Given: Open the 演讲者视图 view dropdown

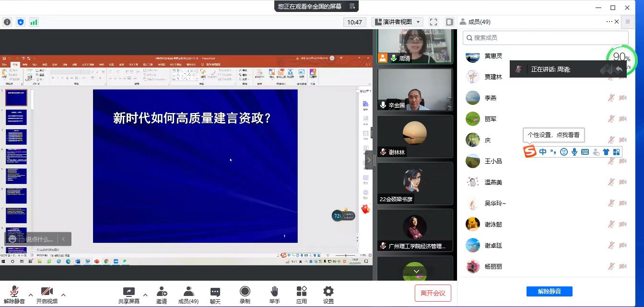Looking at the screenshot, I should [x=397, y=22].
